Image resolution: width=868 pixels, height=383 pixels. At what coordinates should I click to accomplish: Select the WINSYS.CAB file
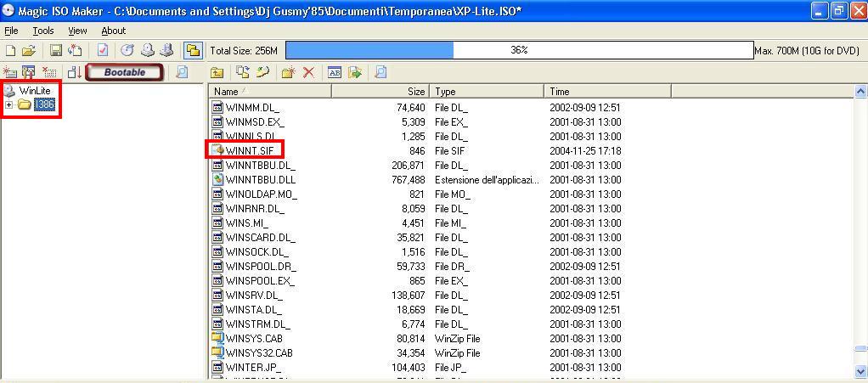pyautogui.click(x=255, y=338)
